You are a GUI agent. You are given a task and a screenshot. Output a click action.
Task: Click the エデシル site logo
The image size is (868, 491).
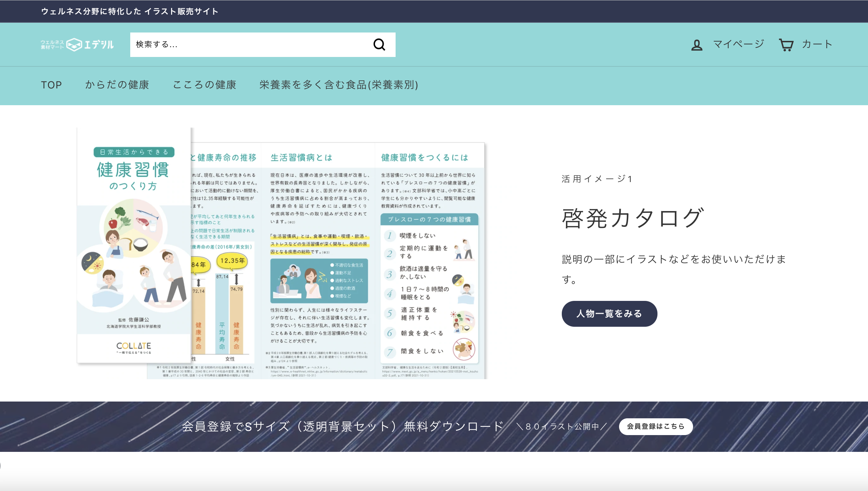(77, 45)
